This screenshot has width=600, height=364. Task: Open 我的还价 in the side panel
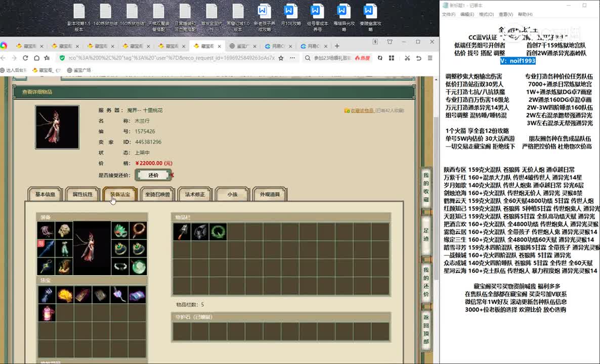coord(426,282)
